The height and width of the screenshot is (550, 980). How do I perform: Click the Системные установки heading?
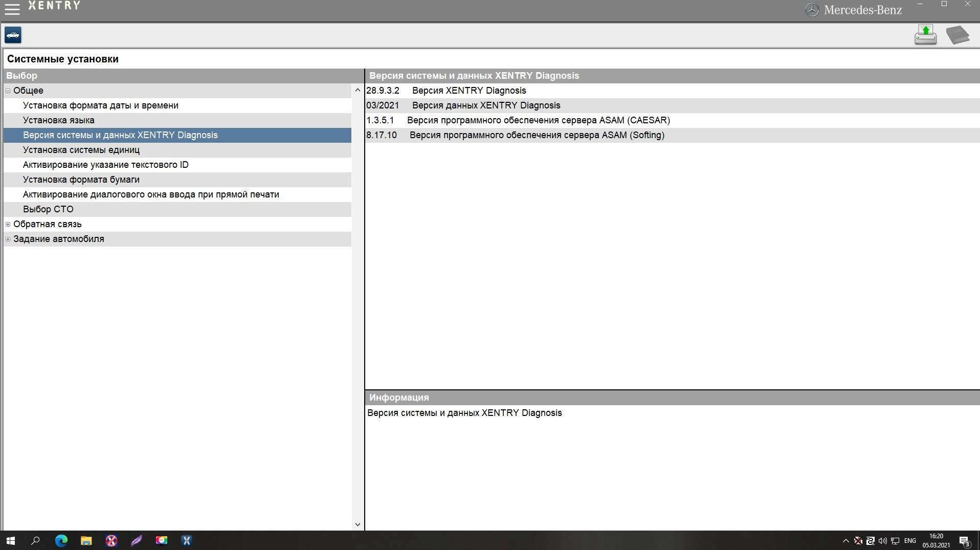[x=63, y=59]
